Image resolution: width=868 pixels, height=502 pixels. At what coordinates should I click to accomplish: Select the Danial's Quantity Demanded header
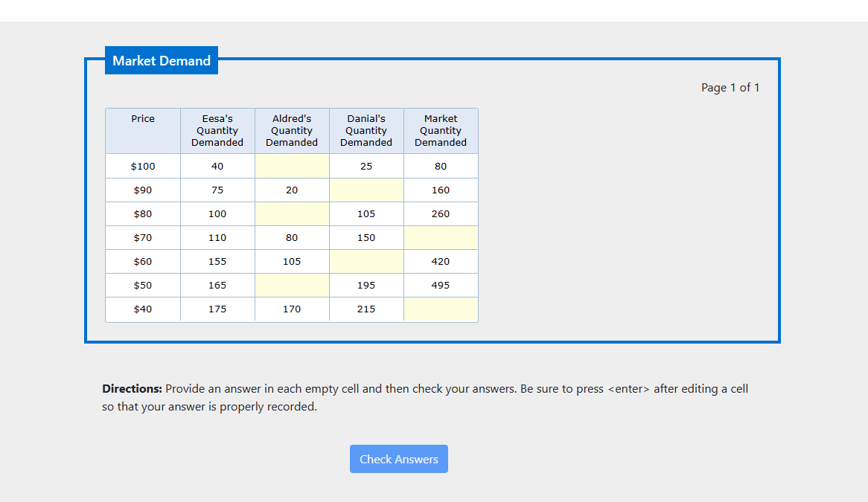pos(366,130)
